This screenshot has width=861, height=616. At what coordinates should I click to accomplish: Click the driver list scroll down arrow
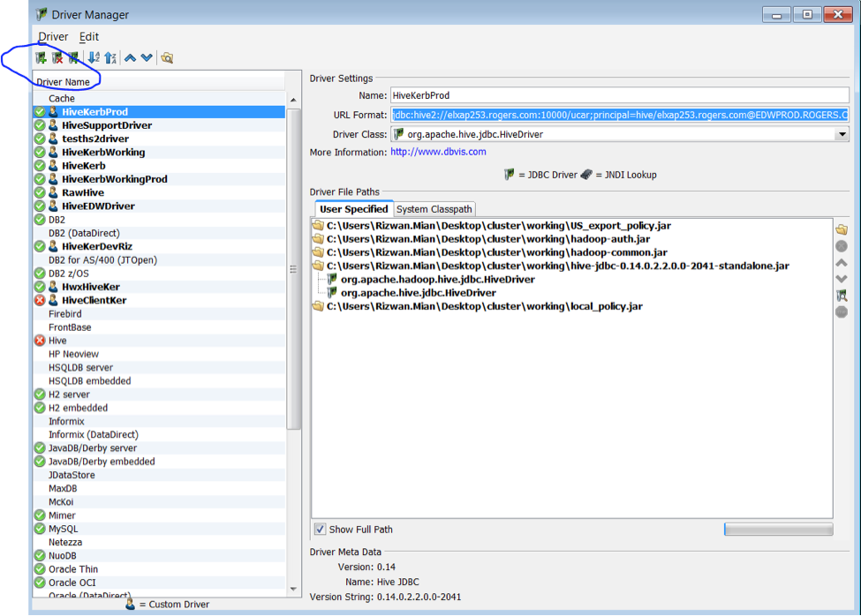click(293, 590)
